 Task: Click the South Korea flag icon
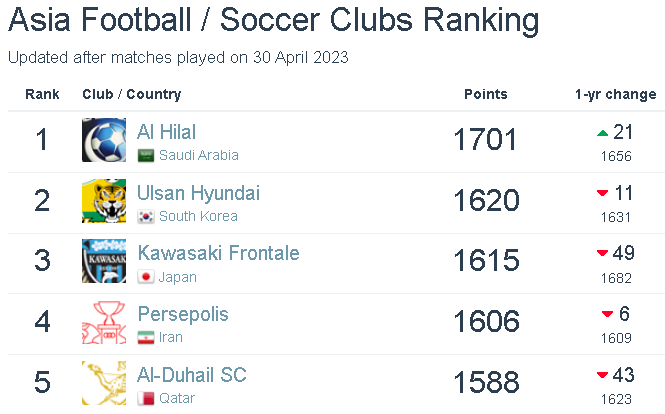click(x=146, y=217)
